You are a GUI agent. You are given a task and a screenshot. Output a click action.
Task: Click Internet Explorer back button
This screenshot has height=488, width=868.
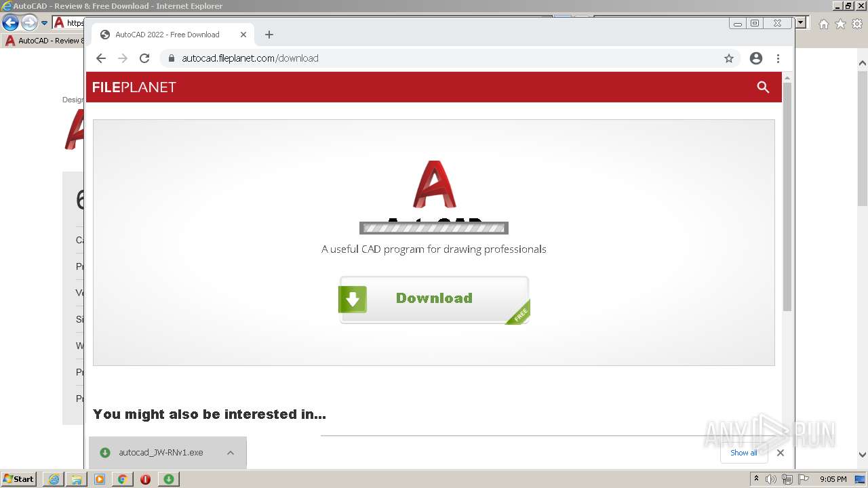click(x=10, y=23)
